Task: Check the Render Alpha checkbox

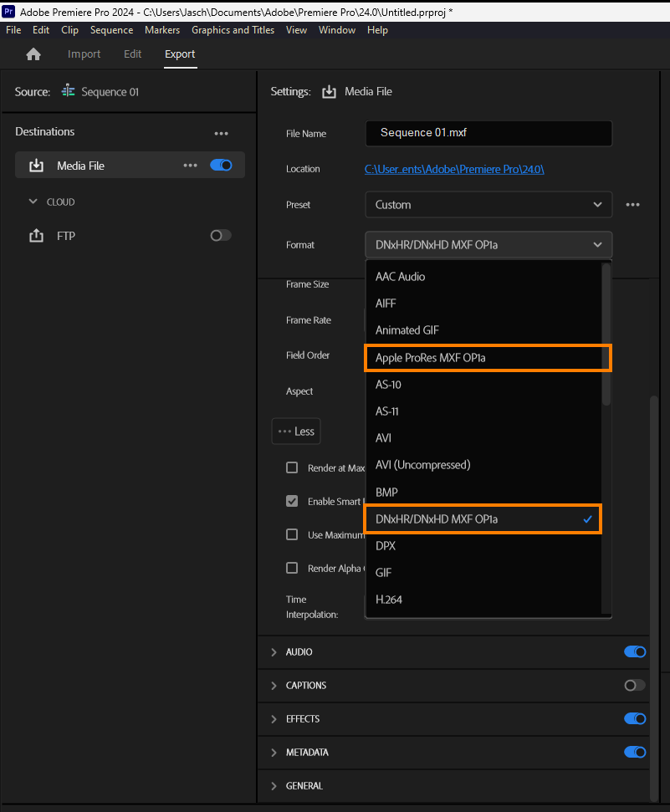Action: point(292,568)
